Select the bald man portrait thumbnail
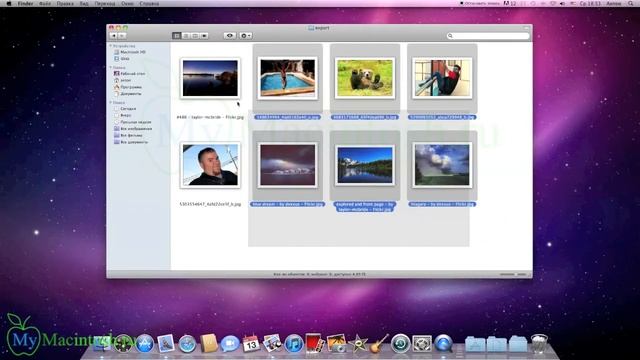Screen dimensions: 640x360 pyautogui.click(x=210, y=165)
